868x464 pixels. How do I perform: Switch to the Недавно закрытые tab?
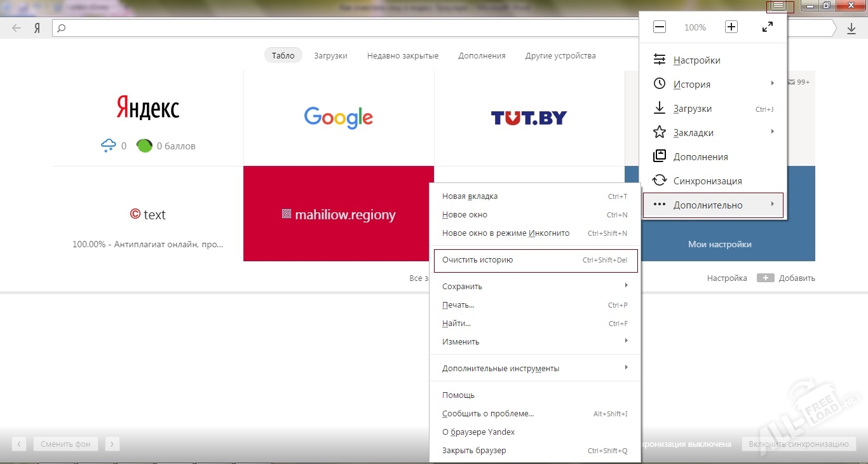[x=403, y=56]
